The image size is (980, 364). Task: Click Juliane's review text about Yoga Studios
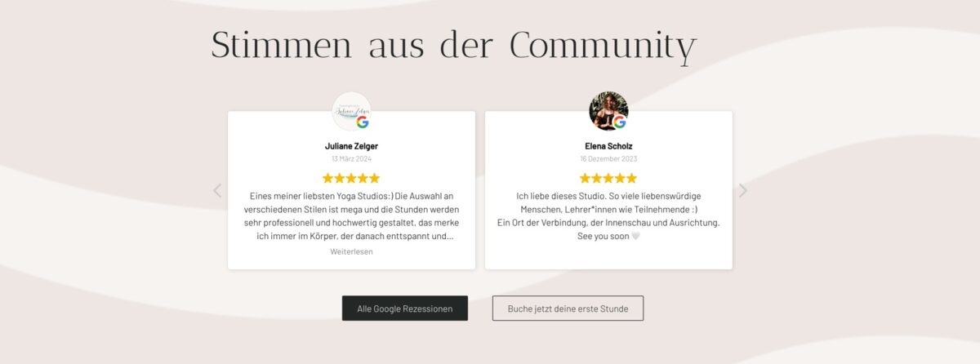click(x=351, y=216)
